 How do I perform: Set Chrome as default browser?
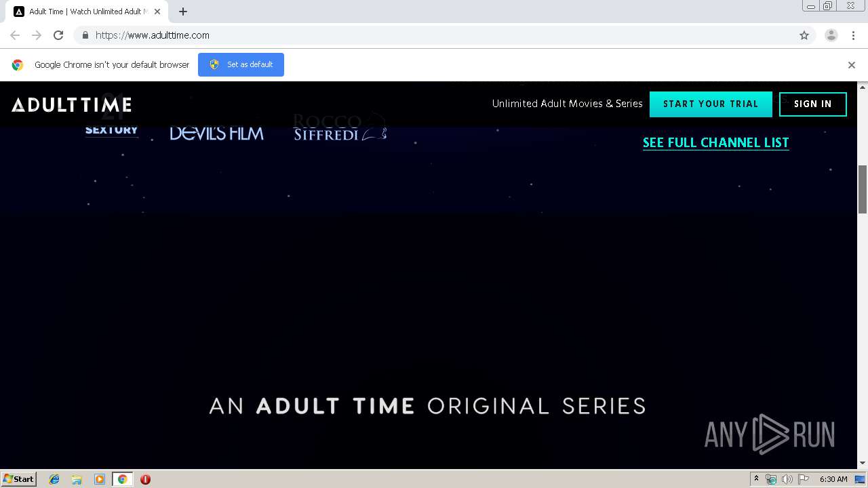241,64
